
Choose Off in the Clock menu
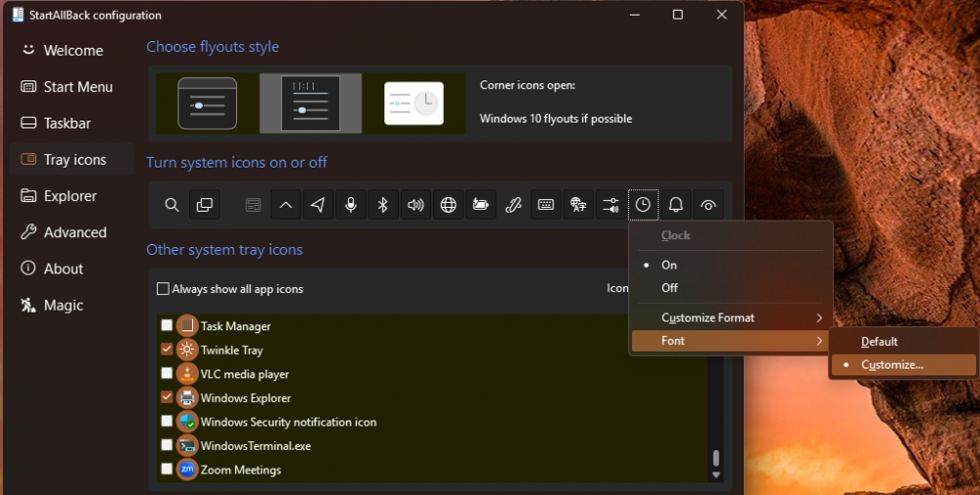[x=669, y=288]
